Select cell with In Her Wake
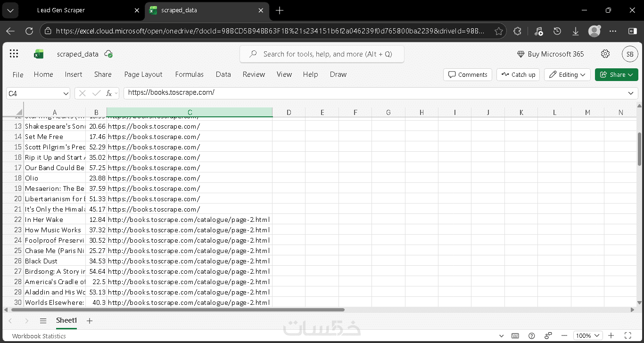This screenshot has width=644, height=343. click(x=55, y=220)
